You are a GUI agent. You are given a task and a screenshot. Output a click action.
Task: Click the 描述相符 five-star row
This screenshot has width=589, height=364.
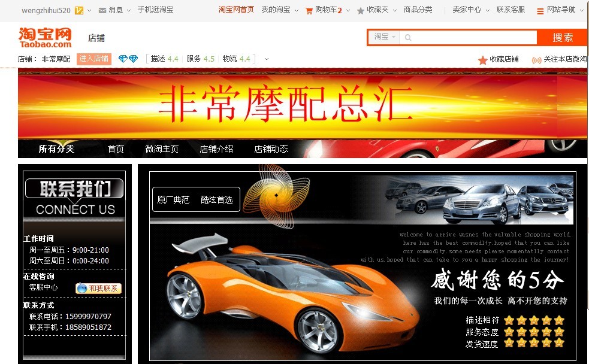coord(515,320)
